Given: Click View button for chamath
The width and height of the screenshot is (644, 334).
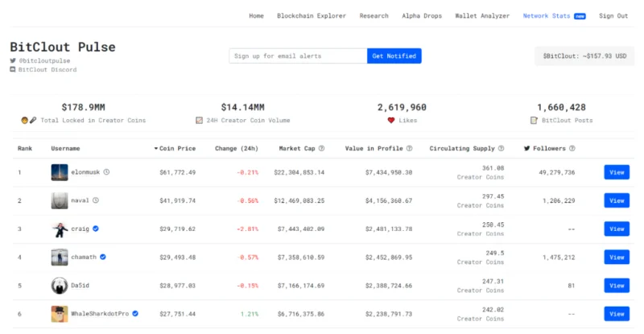Looking at the screenshot, I should (617, 258).
